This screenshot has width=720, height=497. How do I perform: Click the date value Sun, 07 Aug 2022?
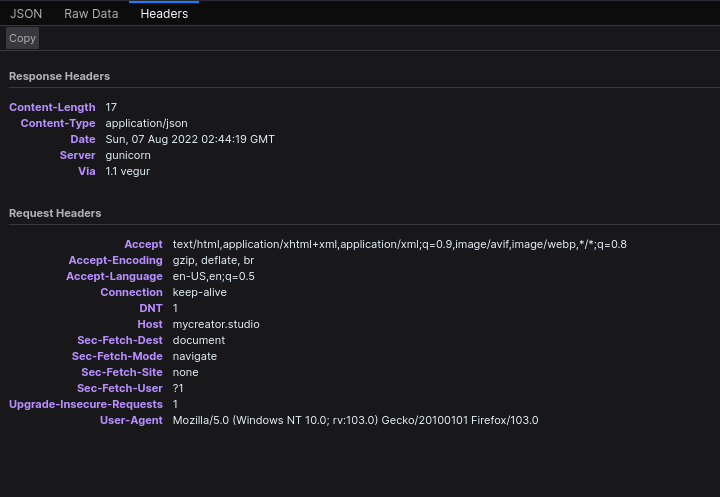[190, 139]
